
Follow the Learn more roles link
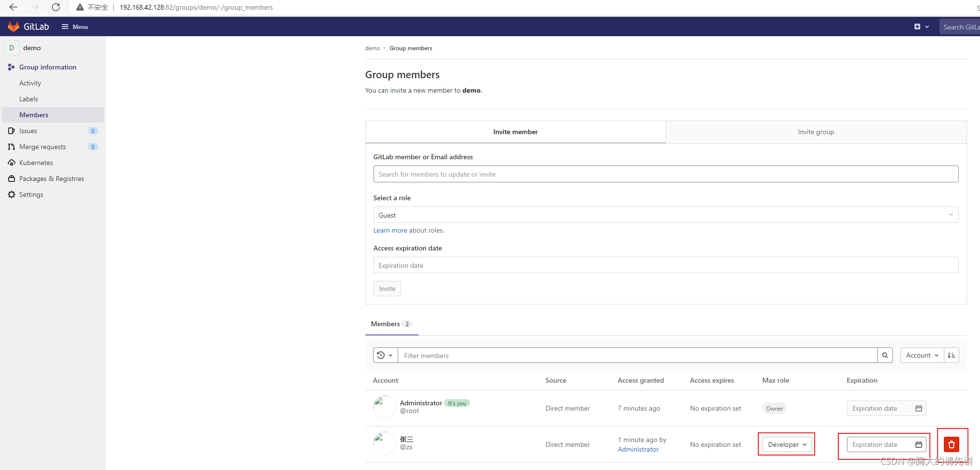point(390,230)
